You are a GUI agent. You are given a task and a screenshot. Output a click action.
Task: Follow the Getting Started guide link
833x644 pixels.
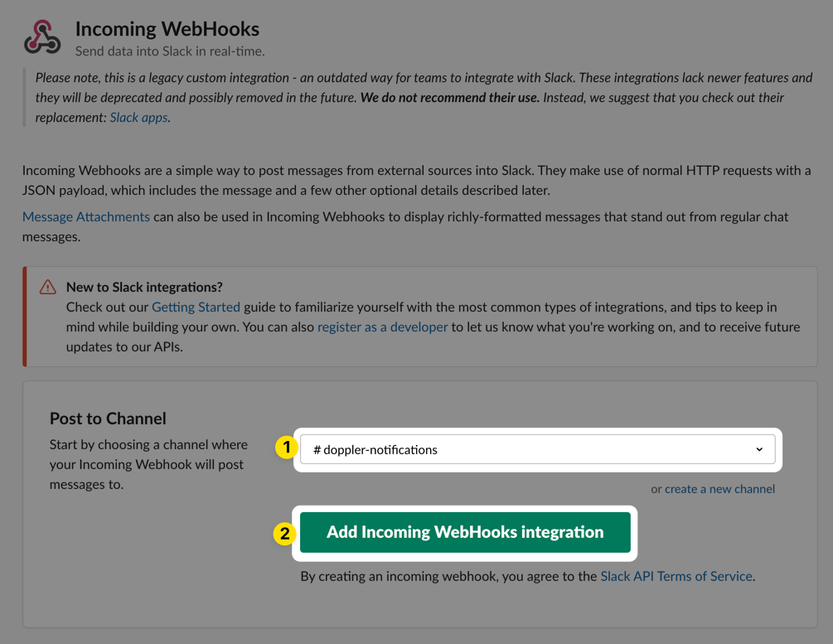pos(196,307)
